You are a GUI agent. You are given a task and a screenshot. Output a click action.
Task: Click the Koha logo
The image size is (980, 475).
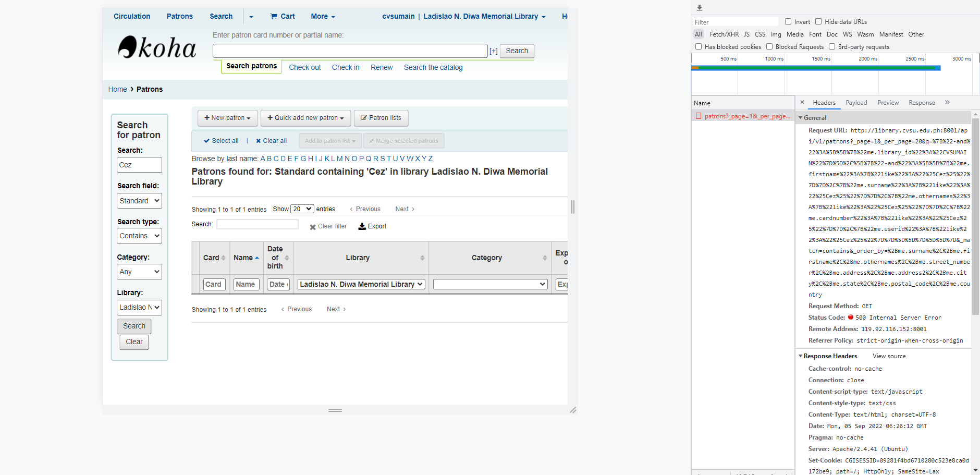tap(157, 47)
